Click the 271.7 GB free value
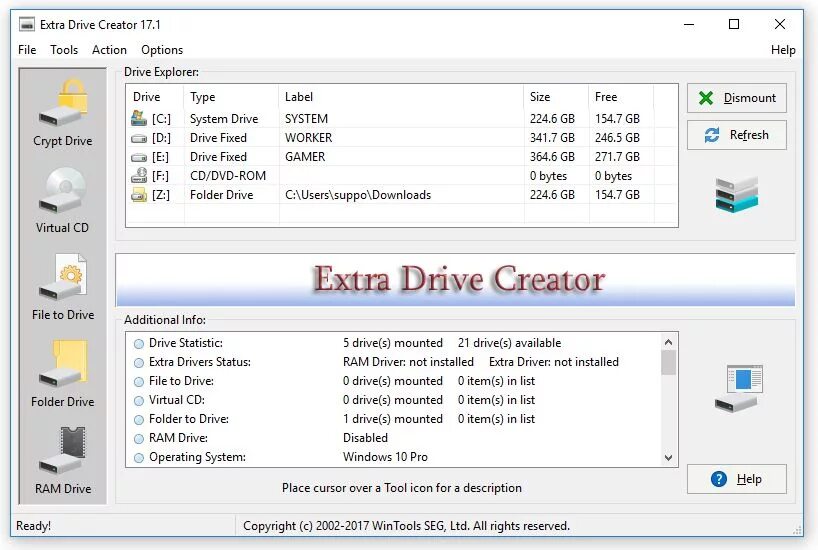This screenshot has width=818, height=550. 617,157
